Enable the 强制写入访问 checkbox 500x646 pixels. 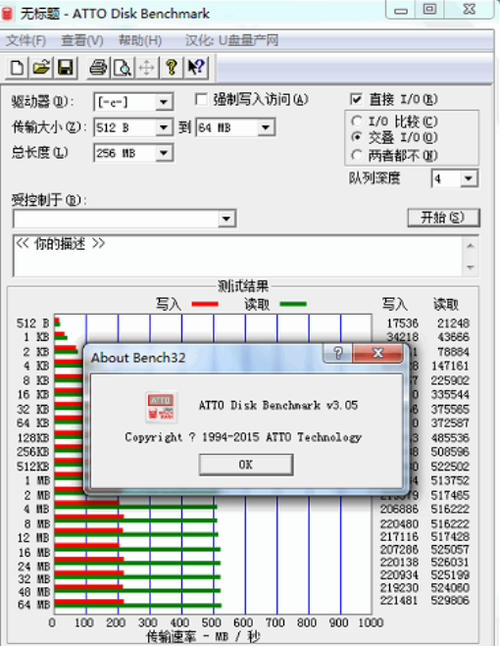(201, 99)
